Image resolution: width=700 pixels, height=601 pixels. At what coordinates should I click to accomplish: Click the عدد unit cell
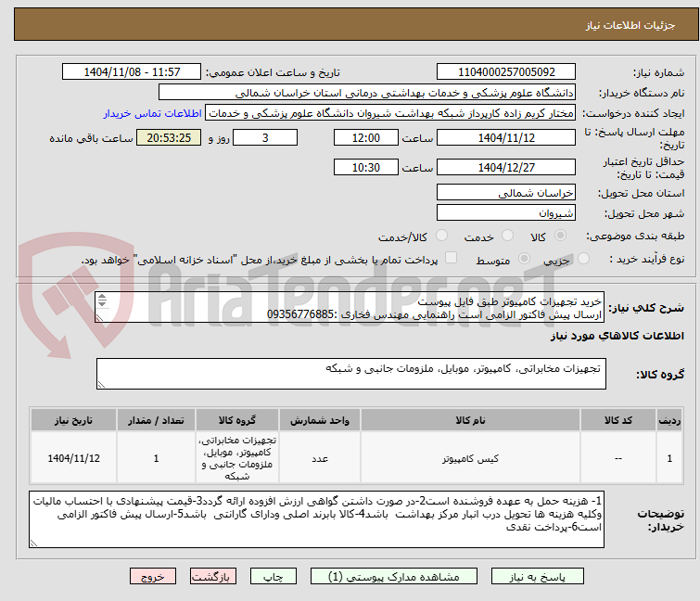(320, 458)
